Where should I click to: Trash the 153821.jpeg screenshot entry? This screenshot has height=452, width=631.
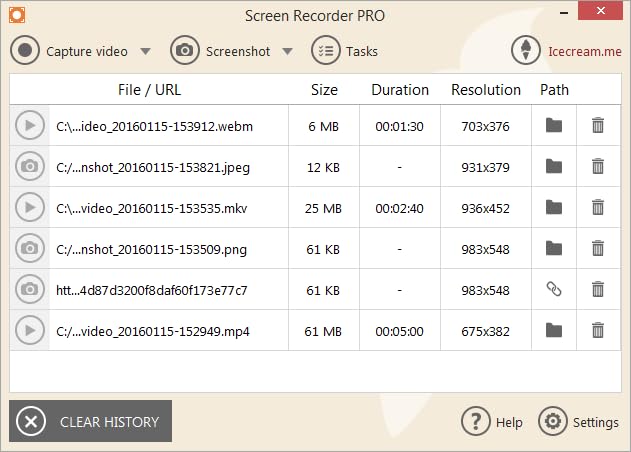point(598,167)
